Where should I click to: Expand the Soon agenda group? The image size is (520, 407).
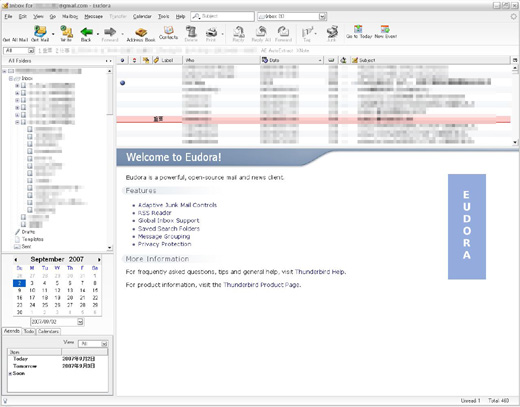click(x=10, y=374)
